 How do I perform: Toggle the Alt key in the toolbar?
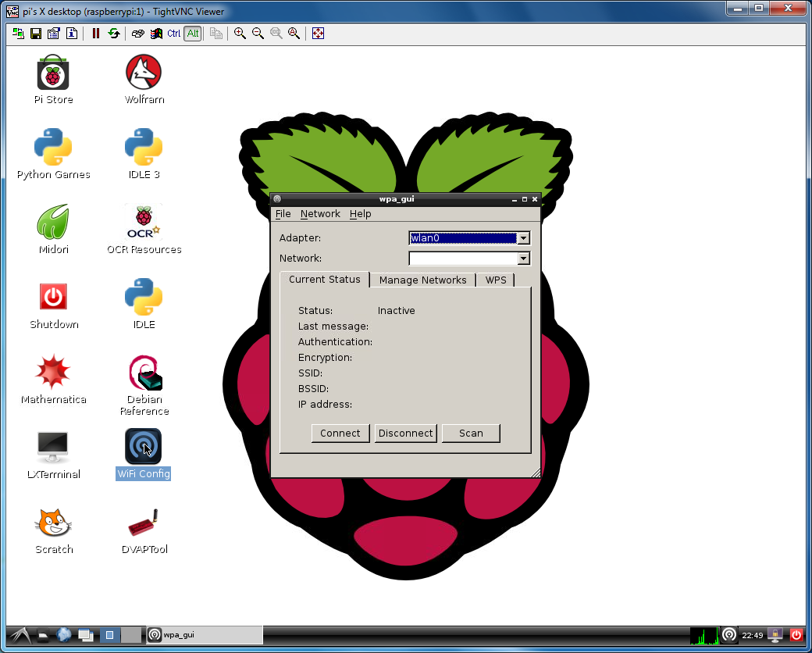[193, 34]
